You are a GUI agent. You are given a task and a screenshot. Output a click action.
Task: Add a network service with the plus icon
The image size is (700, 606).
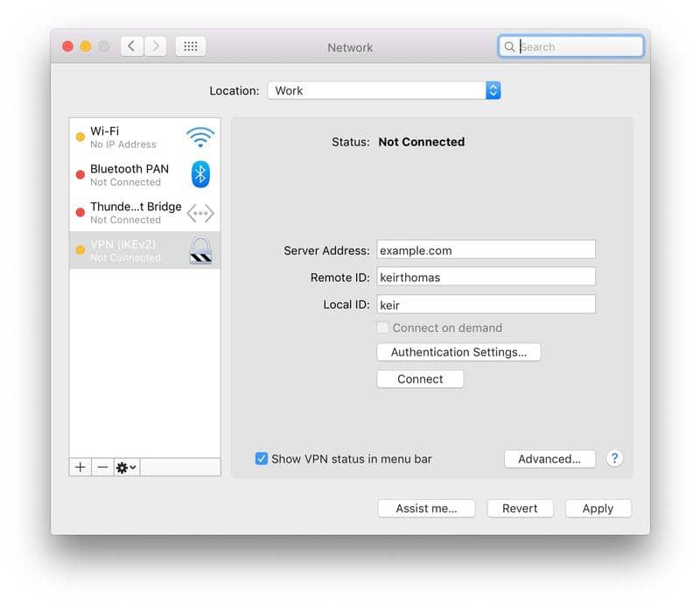pyautogui.click(x=79, y=467)
